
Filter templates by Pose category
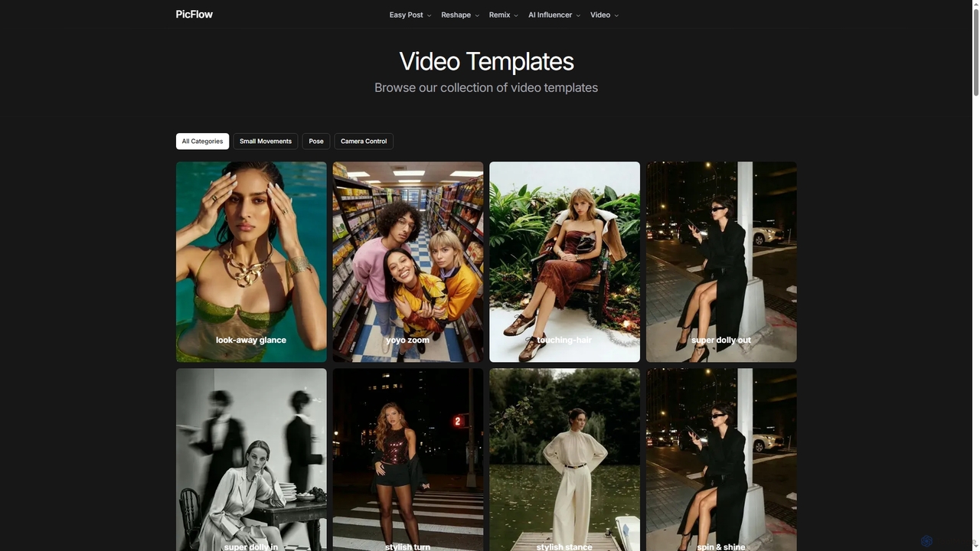tap(316, 142)
